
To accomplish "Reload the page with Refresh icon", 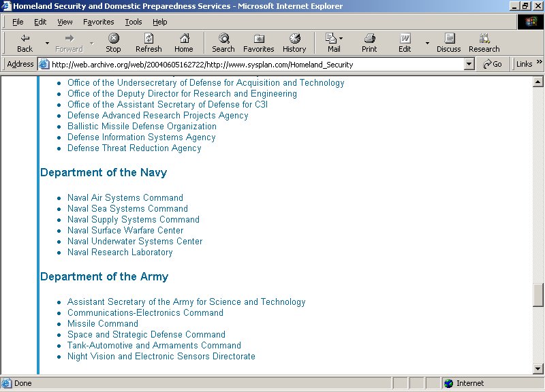I will point(149,39).
